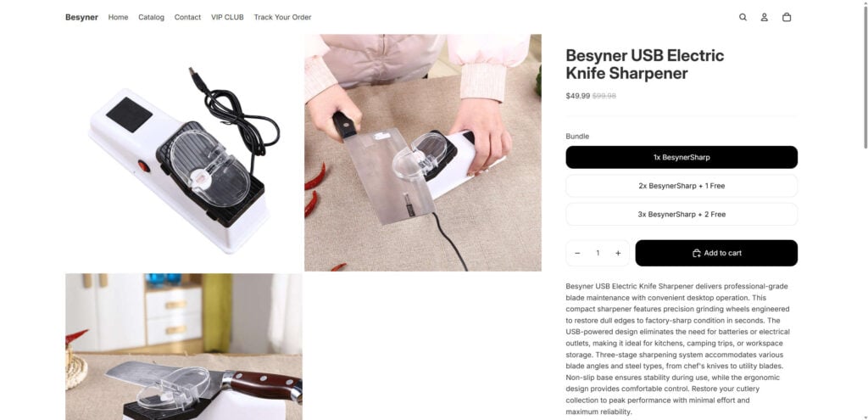Image resolution: width=868 pixels, height=420 pixels.
Task: Decrease quantity with the minus icon
Action: tap(577, 253)
